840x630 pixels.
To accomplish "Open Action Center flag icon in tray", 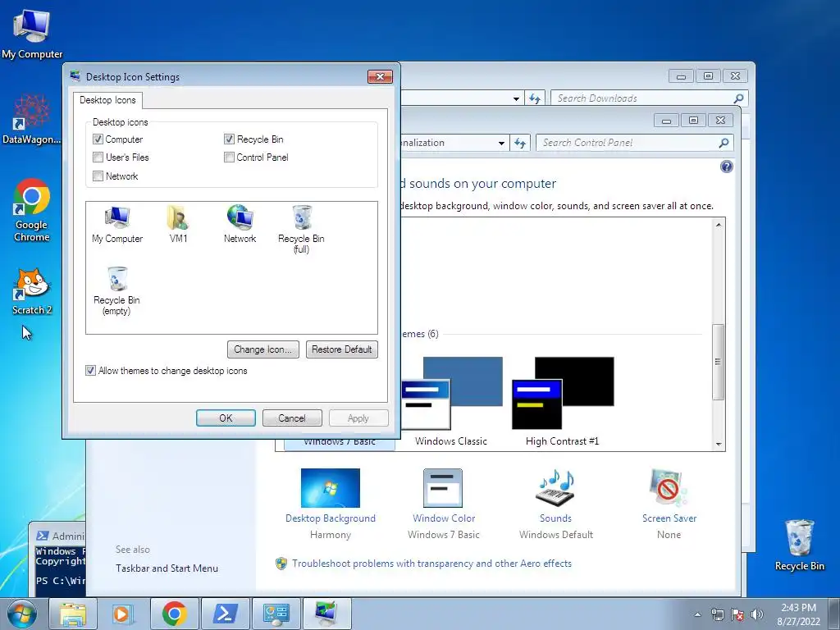I will 737,614.
